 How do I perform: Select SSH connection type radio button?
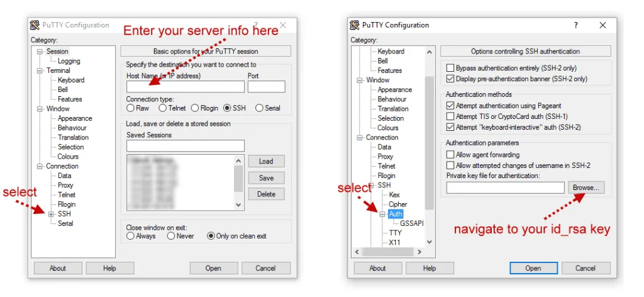pos(226,108)
